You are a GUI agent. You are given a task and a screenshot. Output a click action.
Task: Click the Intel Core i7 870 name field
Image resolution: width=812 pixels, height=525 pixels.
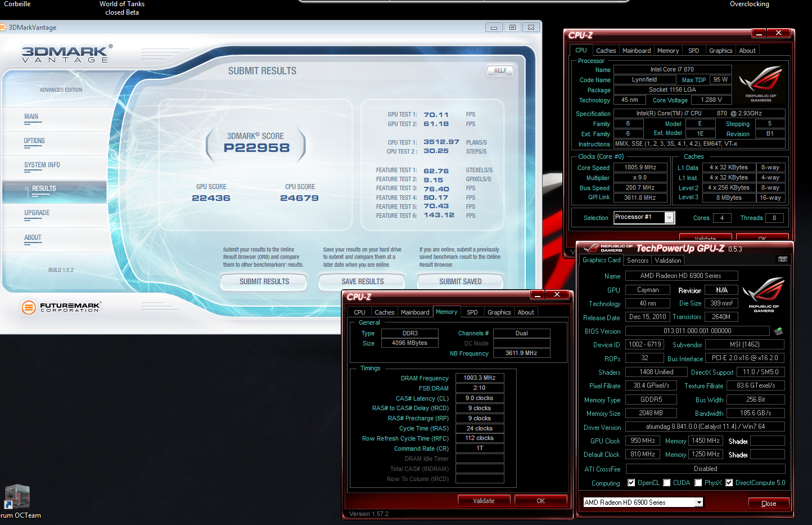(x=673, y=70)
